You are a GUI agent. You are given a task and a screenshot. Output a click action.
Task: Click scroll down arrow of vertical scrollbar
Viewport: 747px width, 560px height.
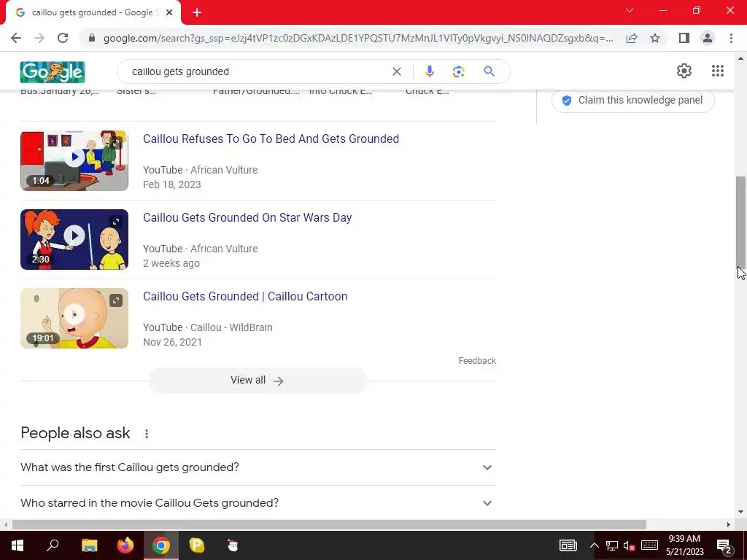pyautogui.click(x=741, y=512)
